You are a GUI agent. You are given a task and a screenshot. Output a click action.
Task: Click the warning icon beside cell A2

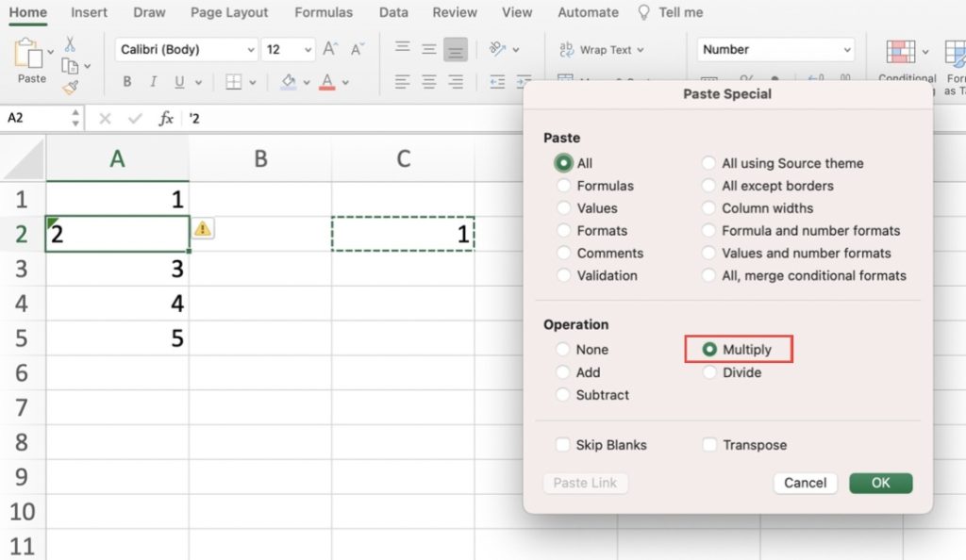point(203,229)
